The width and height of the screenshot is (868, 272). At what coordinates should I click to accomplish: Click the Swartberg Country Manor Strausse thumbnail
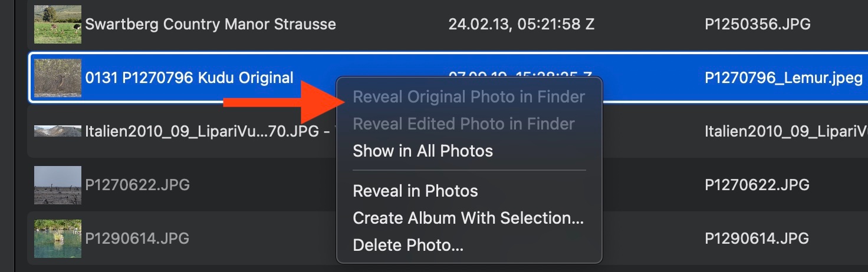[x=57, y=25]
